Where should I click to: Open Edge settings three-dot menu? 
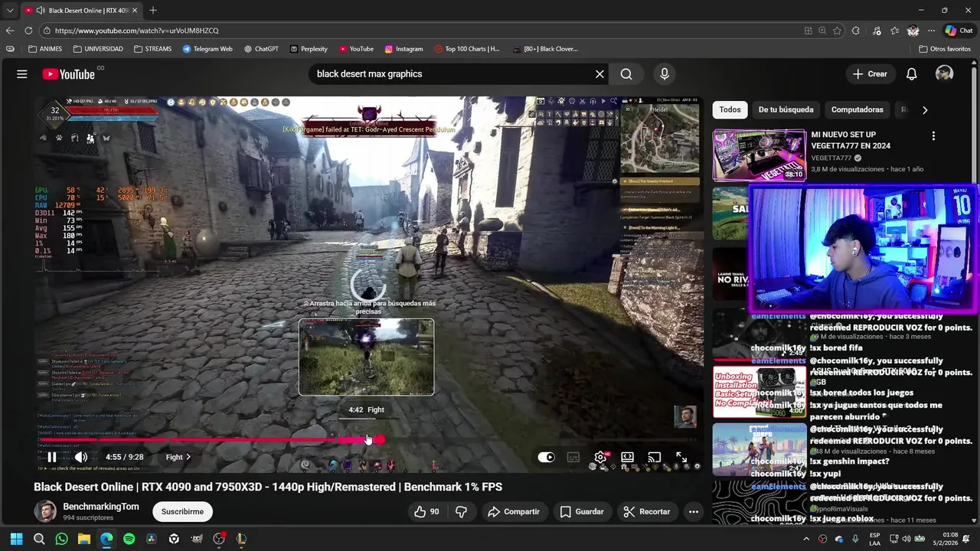point(931,31)
